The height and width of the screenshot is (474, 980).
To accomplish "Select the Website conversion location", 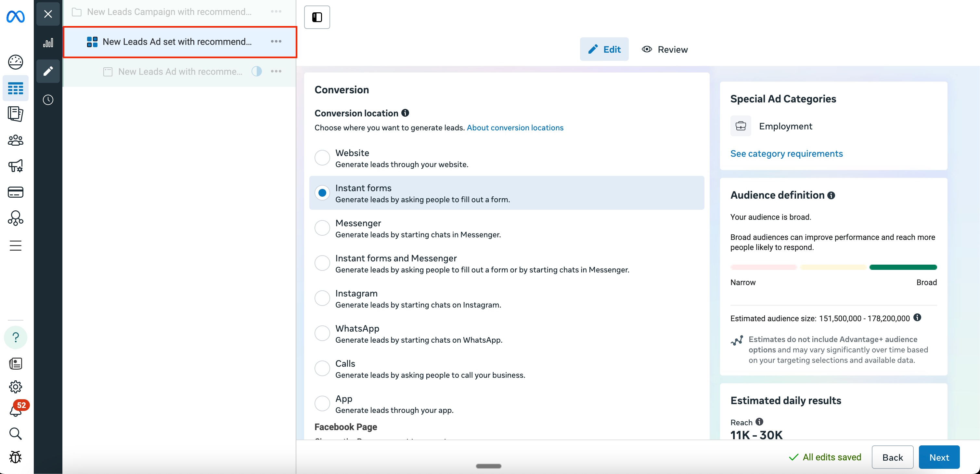I will tap(322, 158).
